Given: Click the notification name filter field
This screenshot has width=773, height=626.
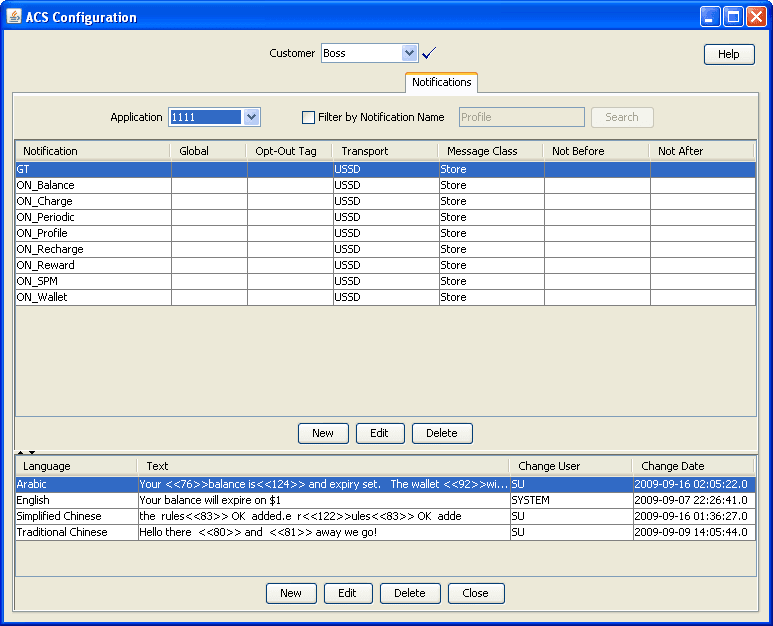Looking at the screenshot, I should 521,117.
